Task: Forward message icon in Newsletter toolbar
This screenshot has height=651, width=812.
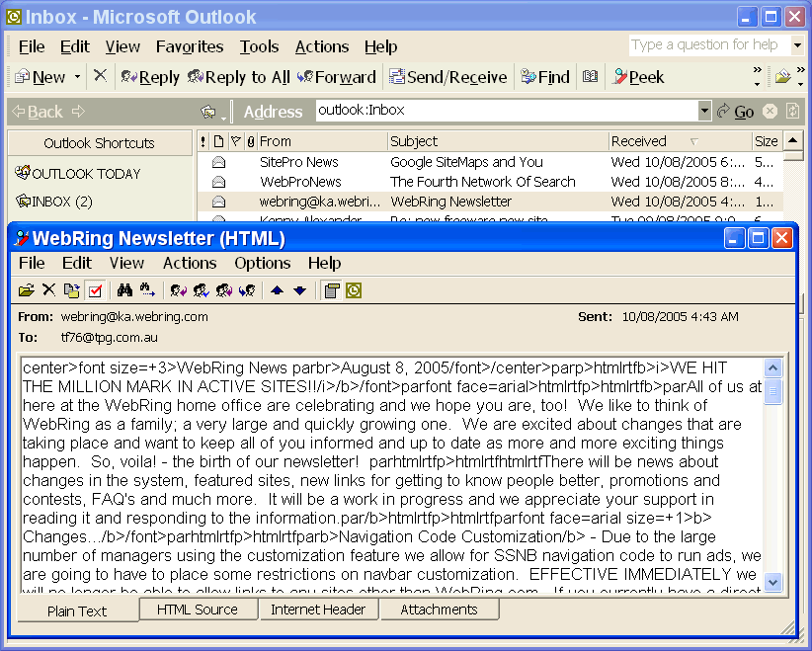Action: click(247, 290)
